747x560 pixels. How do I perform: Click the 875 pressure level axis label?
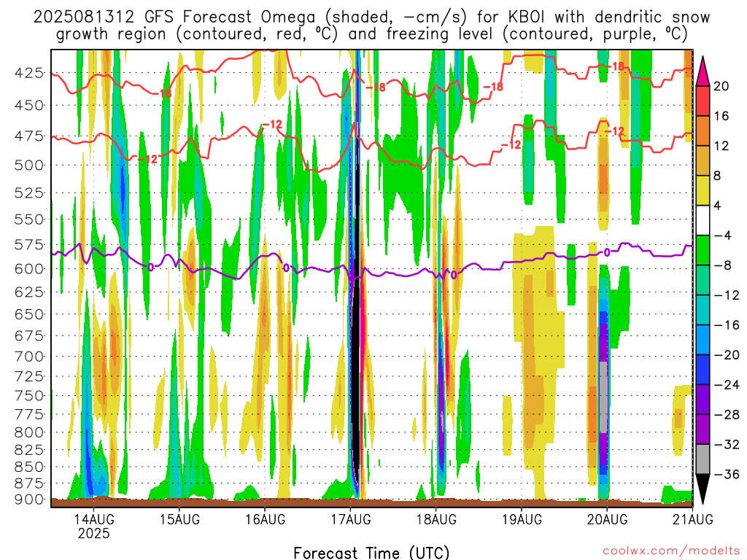coord(29,484)
